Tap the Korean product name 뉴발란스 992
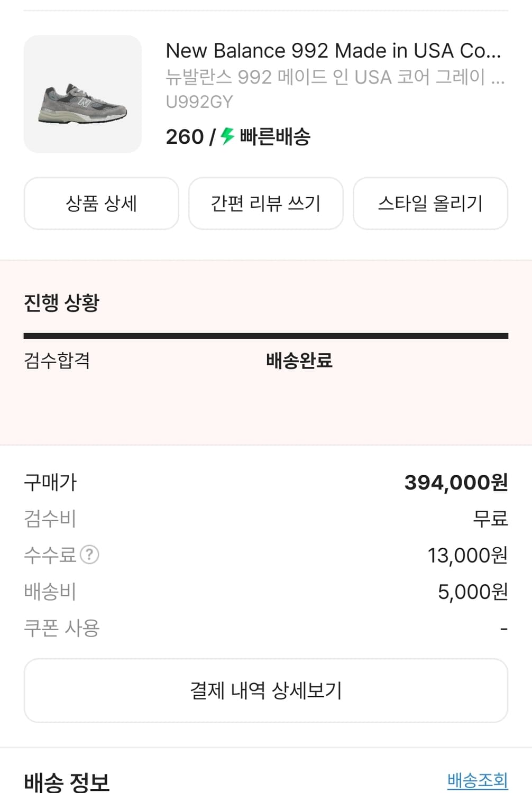Image resolution: width=532 pixels, height=793 pixels. [x=335, y=77]
